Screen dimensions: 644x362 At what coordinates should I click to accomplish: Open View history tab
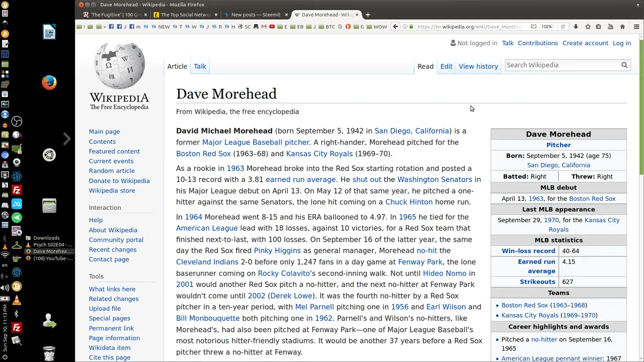coord(478,66)
